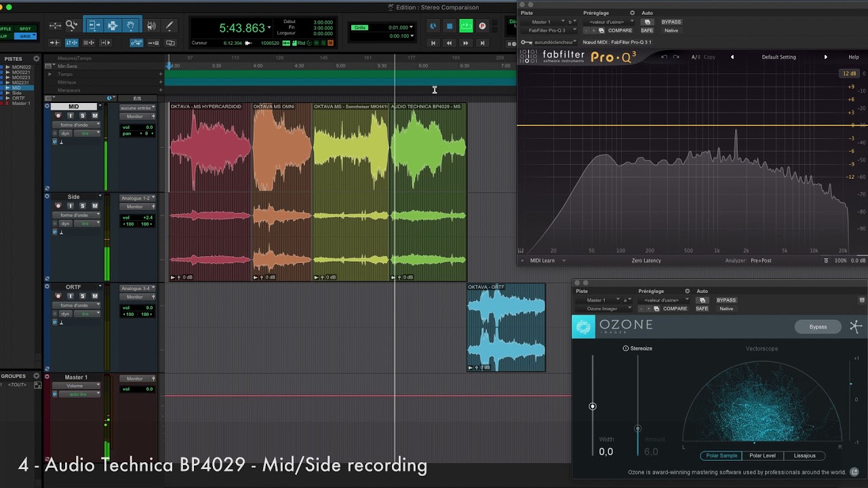
Task: Select the Selector tool
Action: (x=113, y=26)
